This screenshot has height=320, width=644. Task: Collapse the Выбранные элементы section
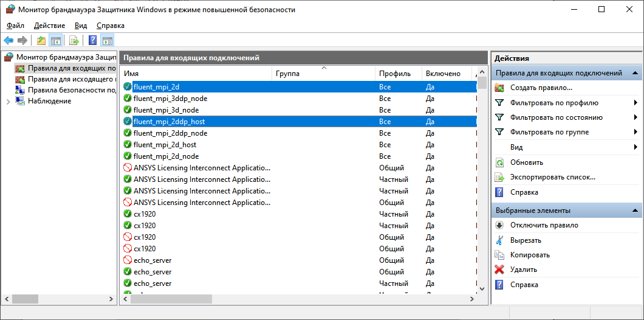pos(635,210)
